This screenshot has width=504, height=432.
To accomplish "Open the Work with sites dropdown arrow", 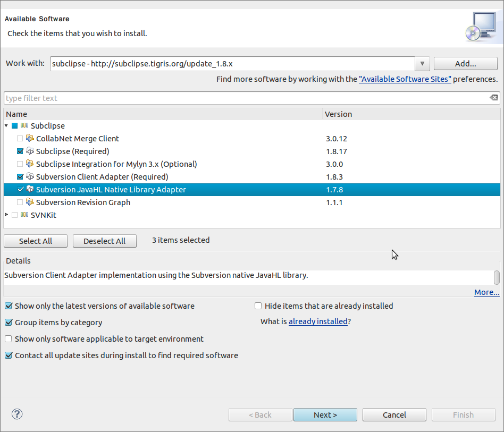I will [422, 64].
